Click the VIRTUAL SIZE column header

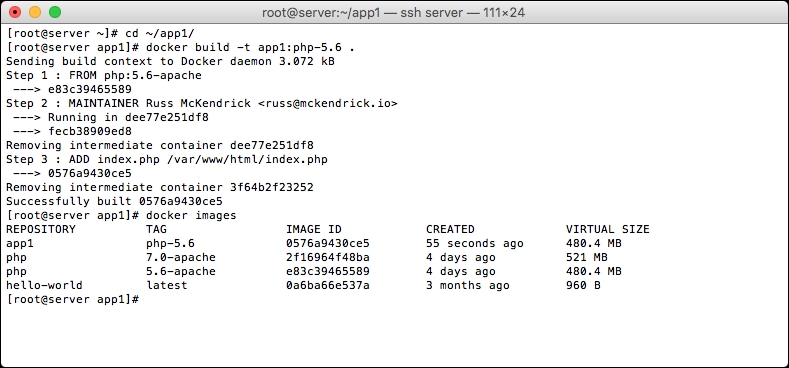point(607,230)
